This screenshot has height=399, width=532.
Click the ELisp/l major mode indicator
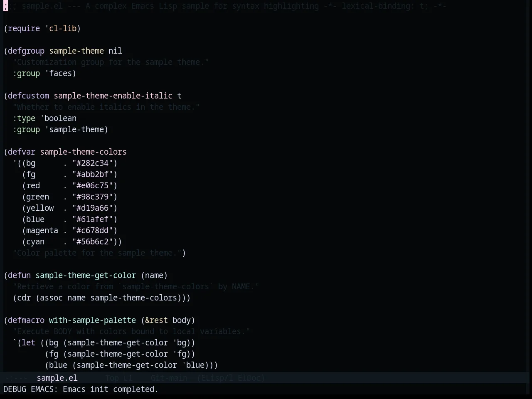(x=215, y=378)
